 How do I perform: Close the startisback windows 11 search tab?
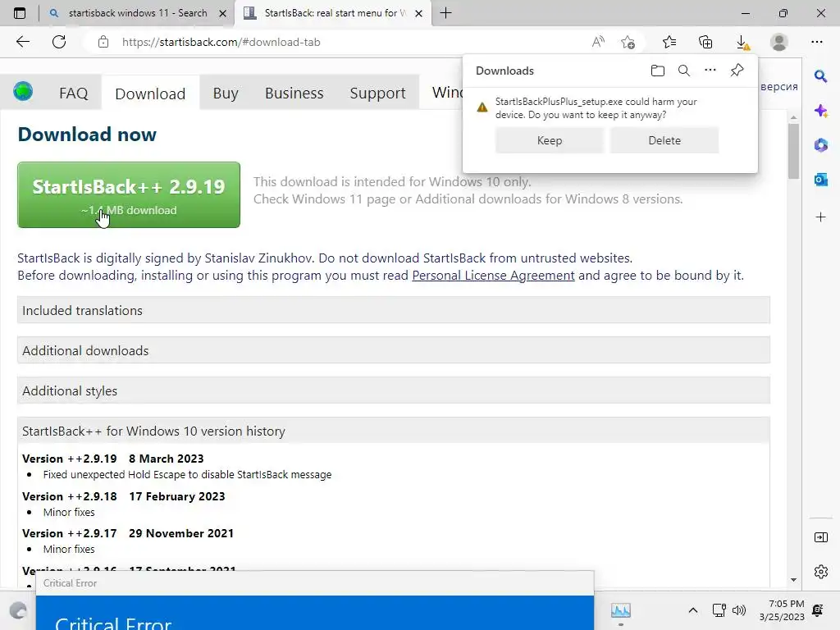point(223,13)
